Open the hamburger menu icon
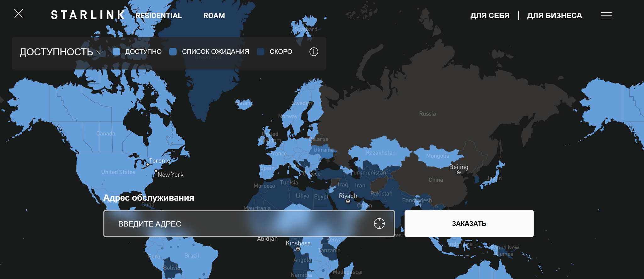The image size is (644, 279). pos(606,16)
